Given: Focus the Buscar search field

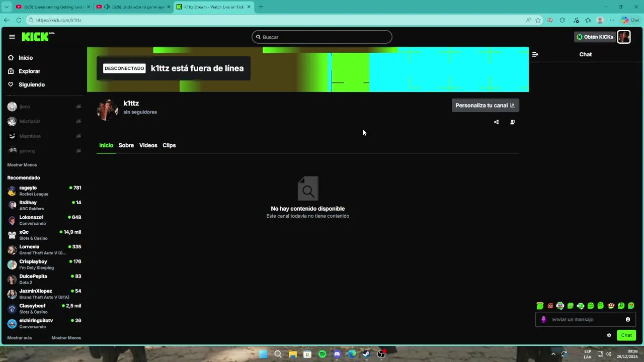Looking at the screenshot, I should (x=322, y=37).
